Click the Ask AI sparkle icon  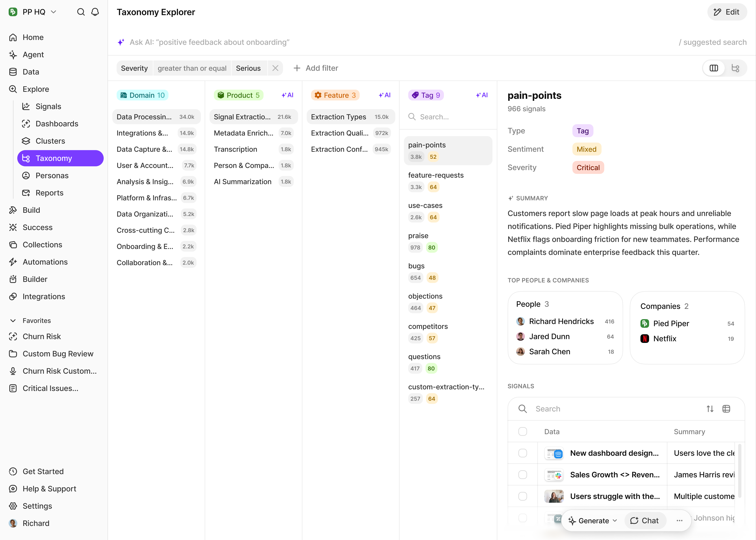121,42
